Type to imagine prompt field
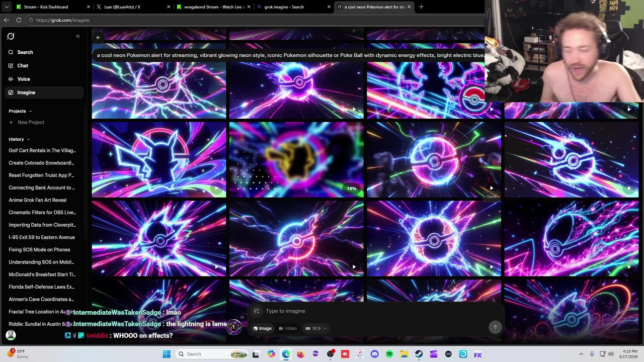The height and width of the screenshot is (362, 644). (375, 311)
